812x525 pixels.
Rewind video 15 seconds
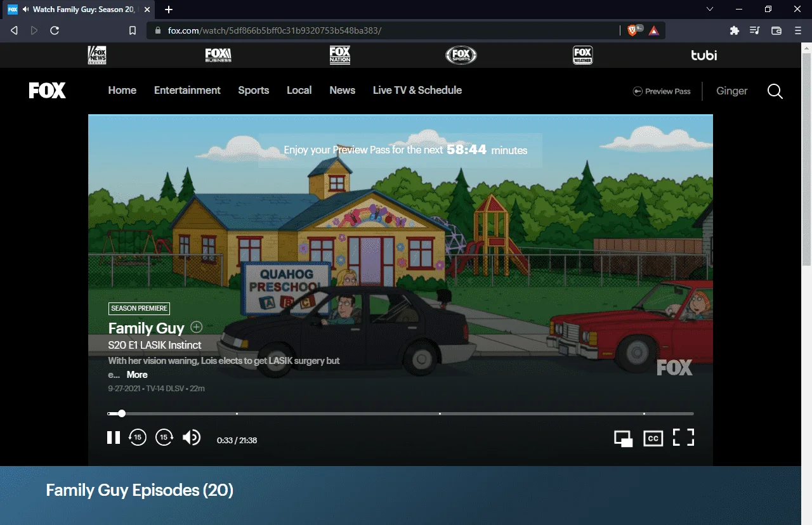click(138, 437)
